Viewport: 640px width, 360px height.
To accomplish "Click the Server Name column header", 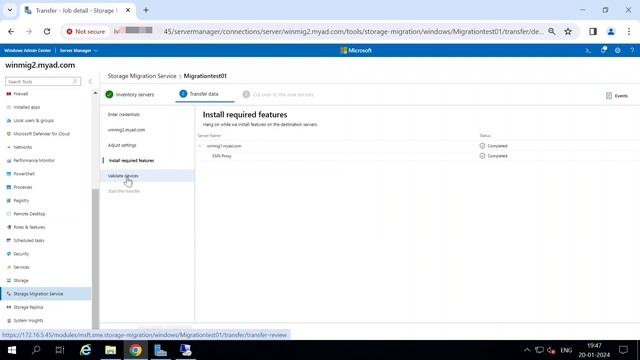I will point(209,136).
